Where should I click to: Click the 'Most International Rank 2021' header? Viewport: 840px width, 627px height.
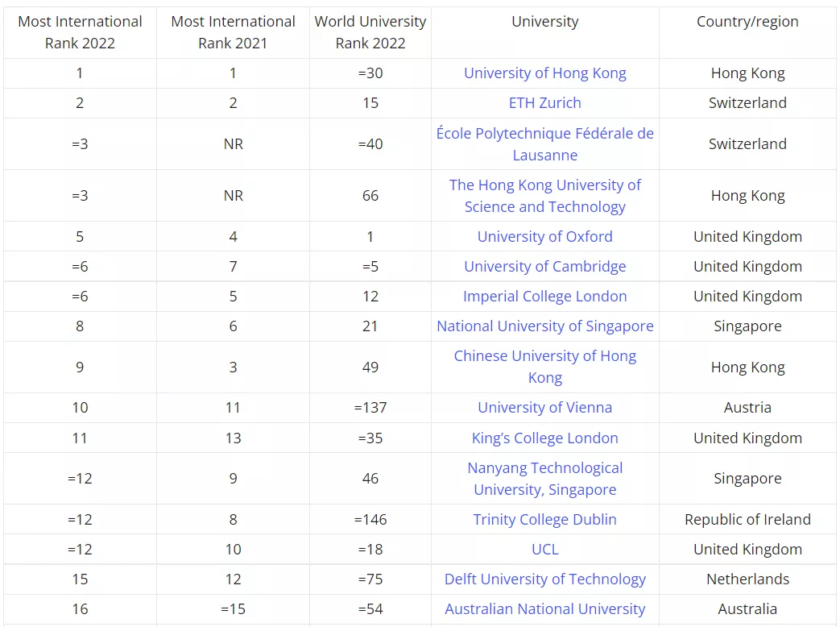point(233,32)
